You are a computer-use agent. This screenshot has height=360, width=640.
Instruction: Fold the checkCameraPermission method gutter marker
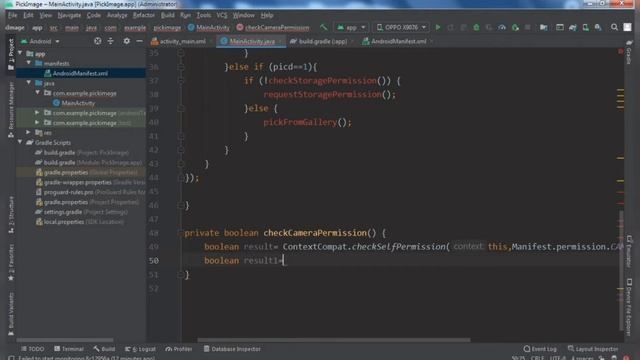tap(180, 233)
